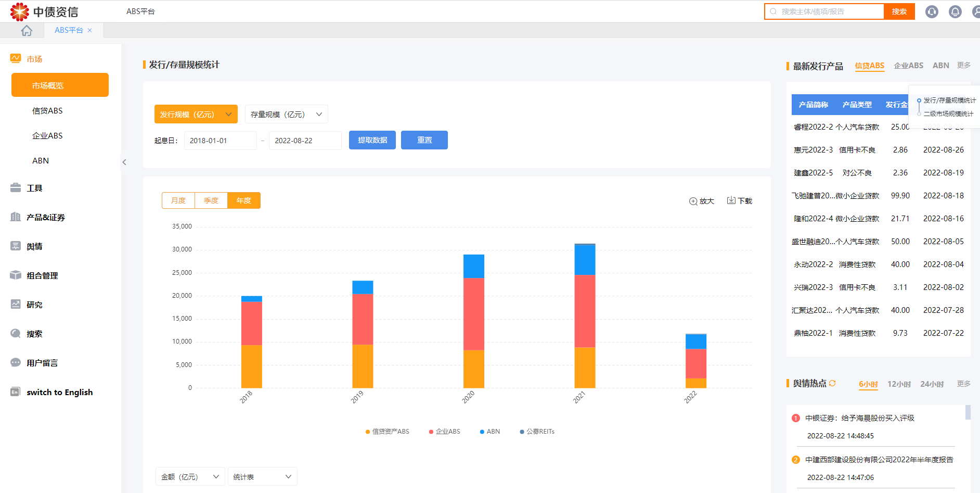Click the 市场 sidebar icon
The height and width of the screenshot is (493, 980).
pyautogui.click(x=16, y=58)
